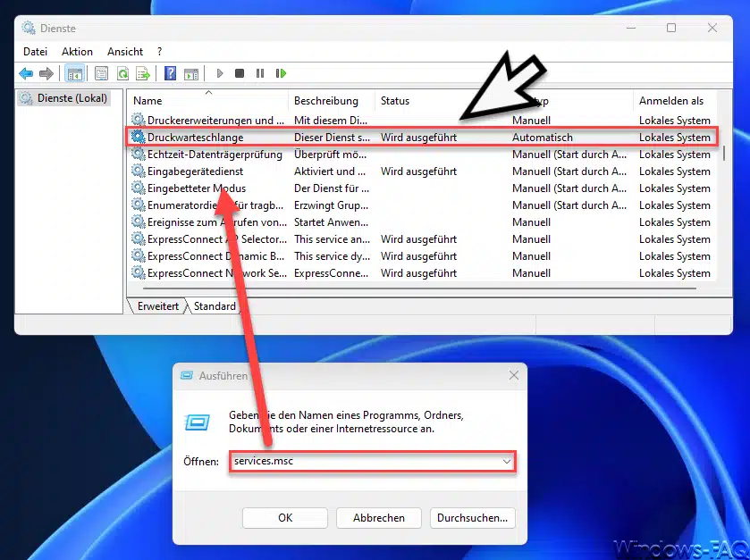750x560 pixels.
Task: Click Durchsuchen... in the Ausführen dialog
Action: point(473,517)
